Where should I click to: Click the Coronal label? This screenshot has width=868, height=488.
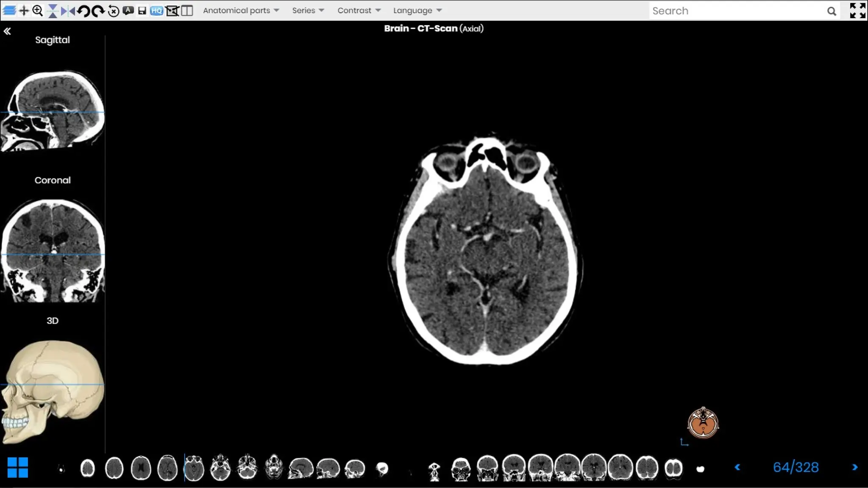tap(53, 180)
